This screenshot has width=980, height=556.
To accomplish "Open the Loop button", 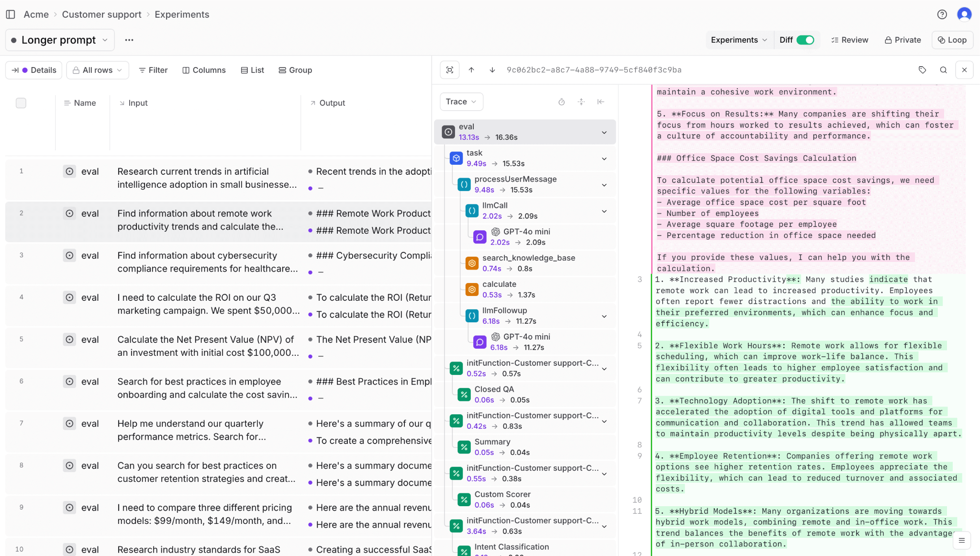I will (x=952, y=40).
